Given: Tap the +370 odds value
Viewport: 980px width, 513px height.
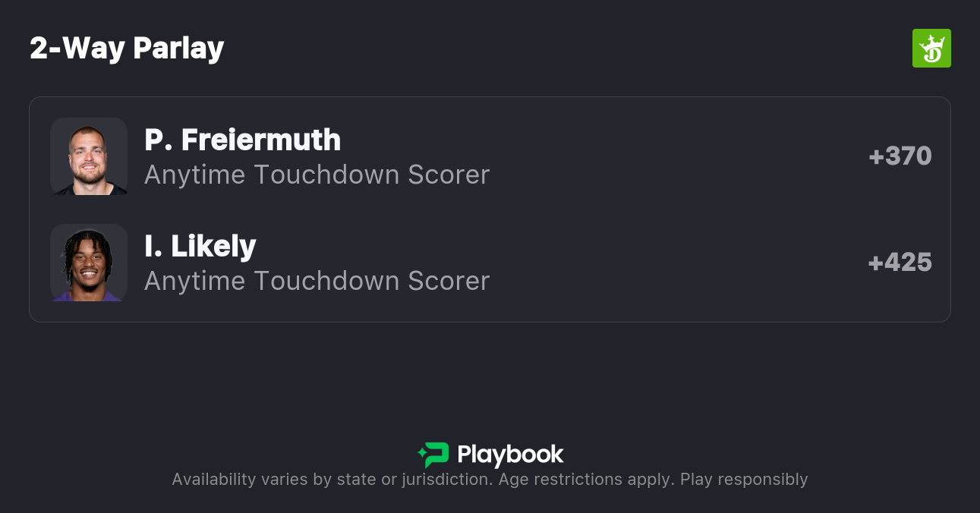Looking at the screenshot, I should 900,156.
